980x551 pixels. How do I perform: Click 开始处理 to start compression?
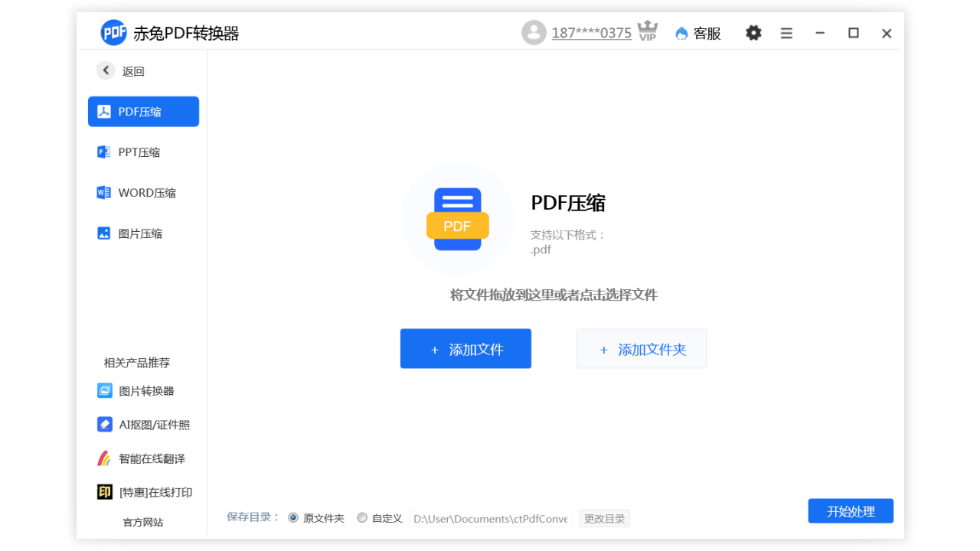(851, 511)
